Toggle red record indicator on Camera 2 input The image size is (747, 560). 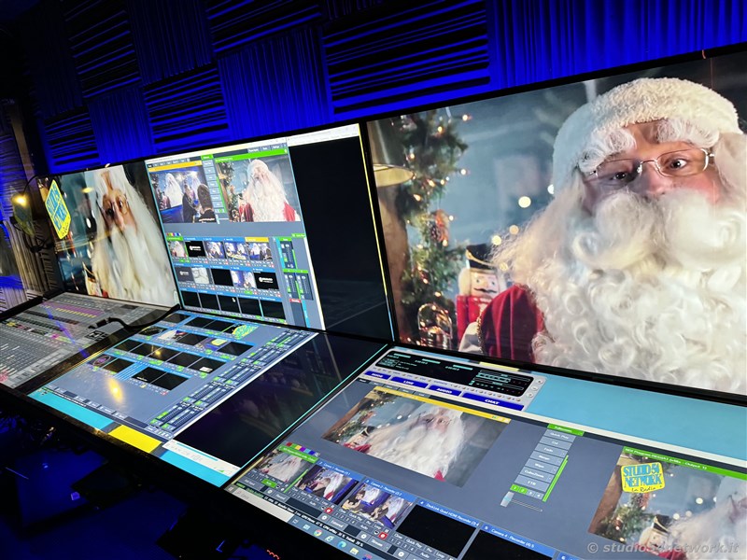[383, 536]
